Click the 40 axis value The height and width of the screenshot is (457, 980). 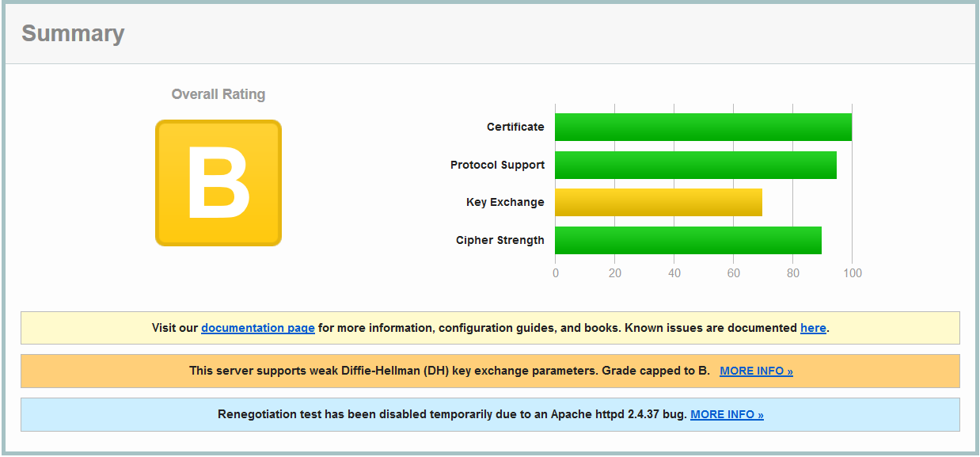[x=674, y=273]
